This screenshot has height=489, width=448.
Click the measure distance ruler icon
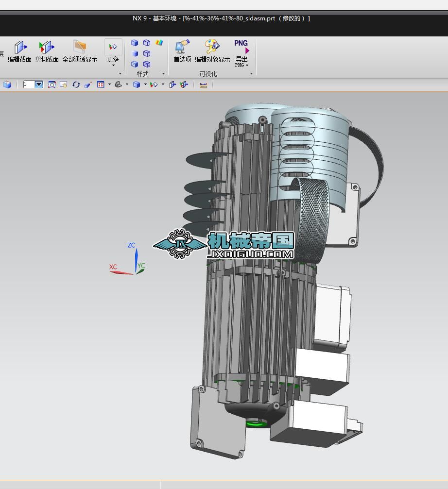click(x=203, y=85)
